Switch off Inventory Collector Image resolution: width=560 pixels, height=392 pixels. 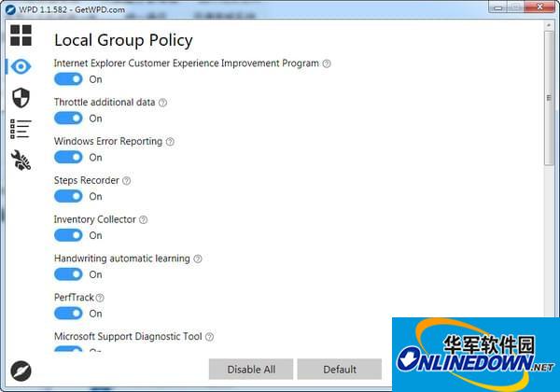point(68,235)
